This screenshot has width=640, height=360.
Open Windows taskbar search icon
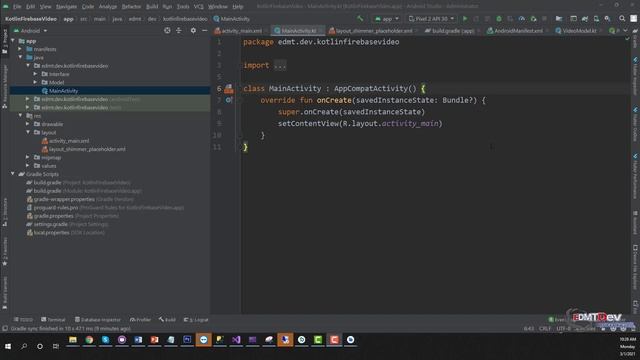[x=24, y=346]
